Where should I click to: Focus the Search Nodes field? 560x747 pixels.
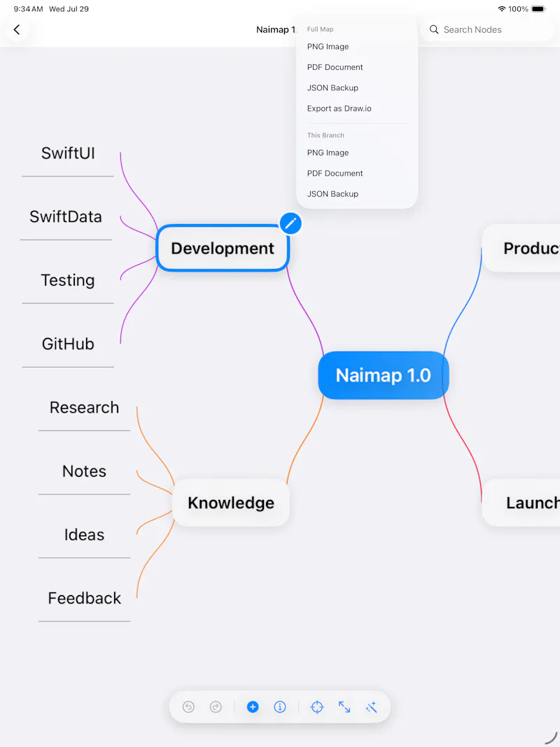coord(488,29)
